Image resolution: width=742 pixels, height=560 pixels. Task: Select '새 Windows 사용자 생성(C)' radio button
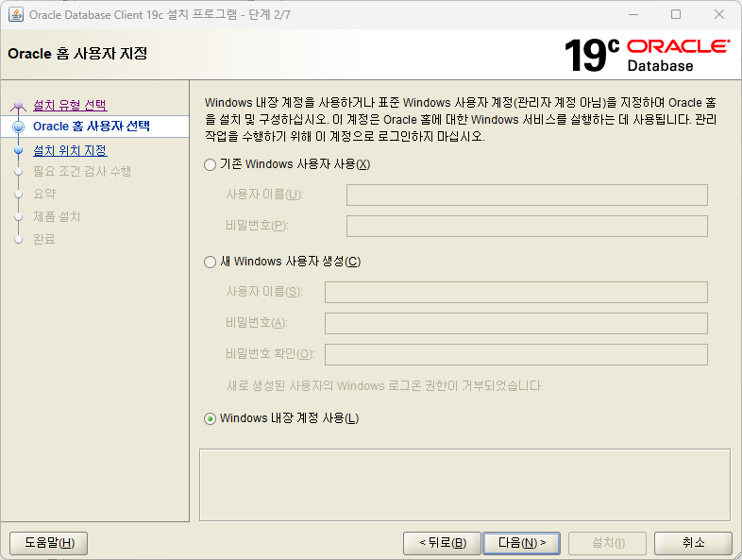[x=210, y=262]
